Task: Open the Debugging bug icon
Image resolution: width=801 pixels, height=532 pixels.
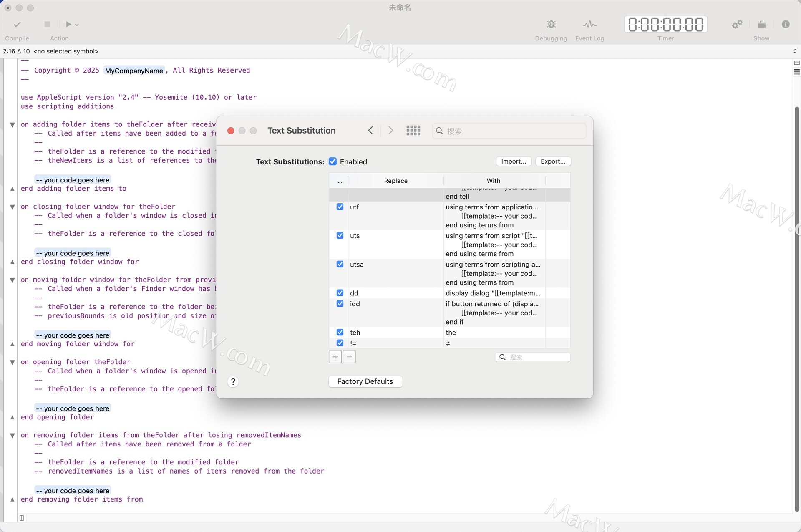Action: (551, 24)
